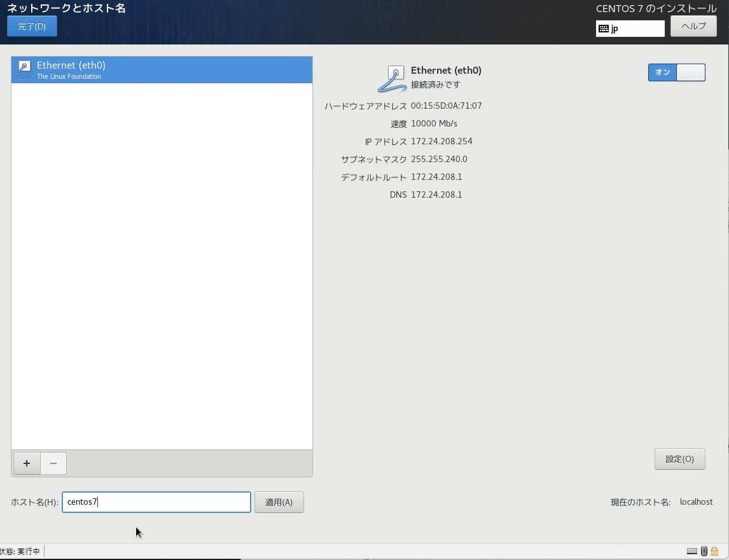Remove the selected connection with the − icon
This screenshot has width=729, height=560.
[x=53, y=463]
